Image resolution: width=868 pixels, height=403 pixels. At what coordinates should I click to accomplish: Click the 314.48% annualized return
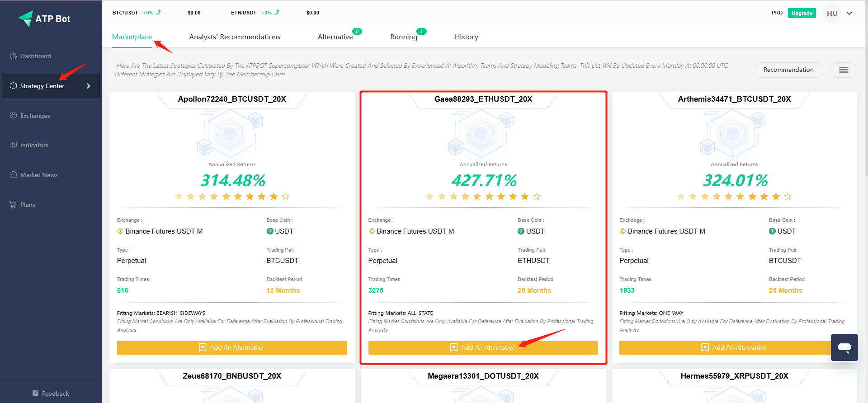(x=233, y=181)
